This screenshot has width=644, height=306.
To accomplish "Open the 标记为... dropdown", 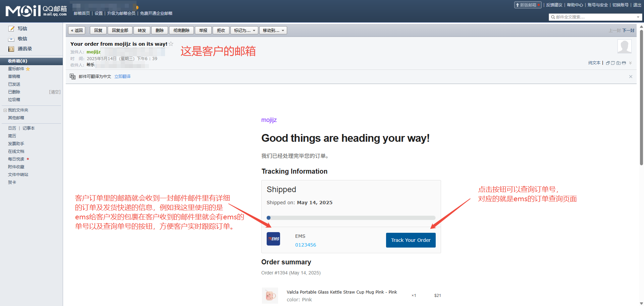I will [245, 30].
